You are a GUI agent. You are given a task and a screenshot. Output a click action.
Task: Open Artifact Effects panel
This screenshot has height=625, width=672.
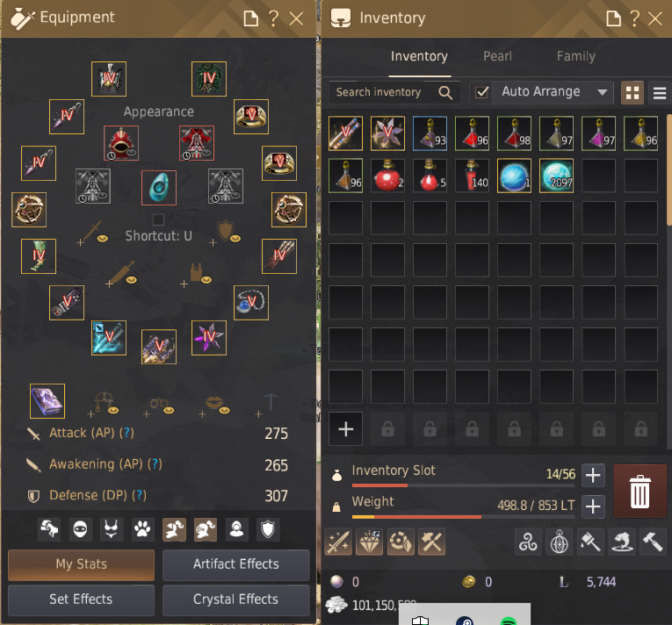(x=235, y=564)
